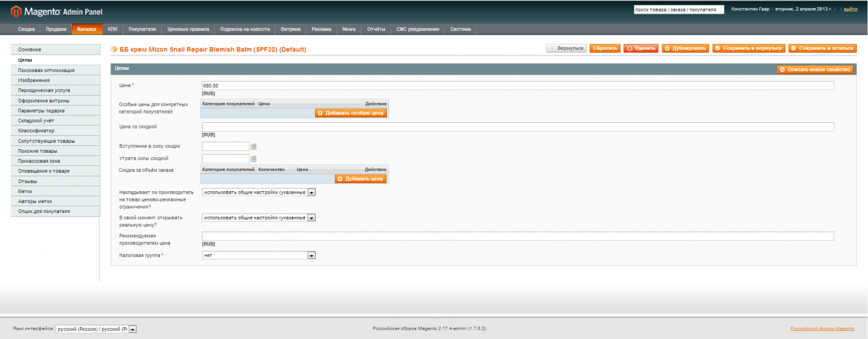The image size is (868, 339).
Task: Open the Продажи menu
Action: [x=56, y=29]
